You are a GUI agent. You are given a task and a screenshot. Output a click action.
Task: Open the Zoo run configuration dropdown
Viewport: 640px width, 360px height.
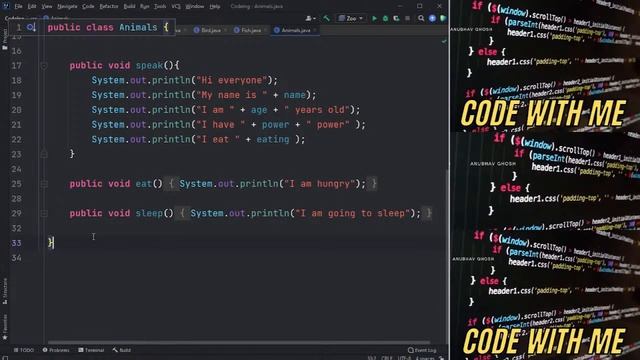(351, 18)
